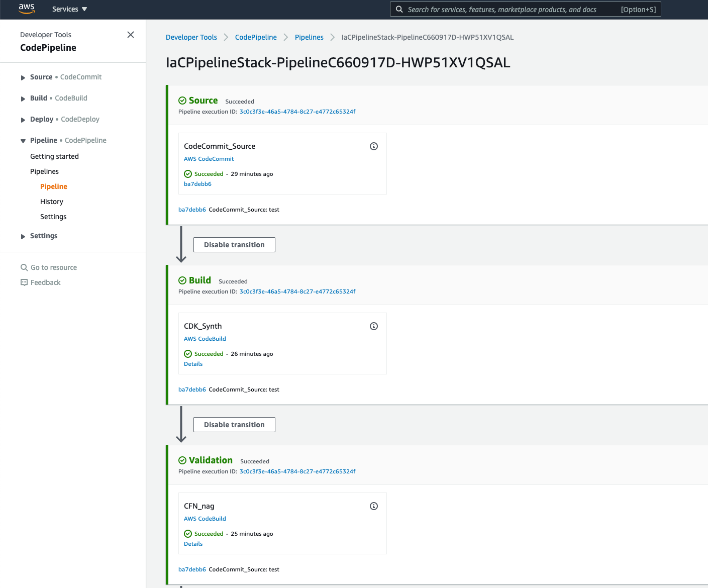Viewport: 708px width, 588px height.
Task: Click Go to resource search icon
Action: click(24, 267)
